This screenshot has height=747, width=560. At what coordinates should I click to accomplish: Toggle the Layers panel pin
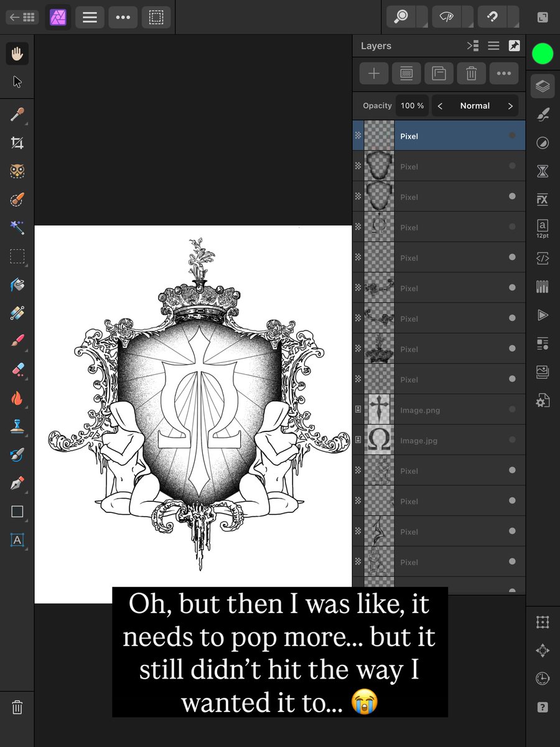514,45
